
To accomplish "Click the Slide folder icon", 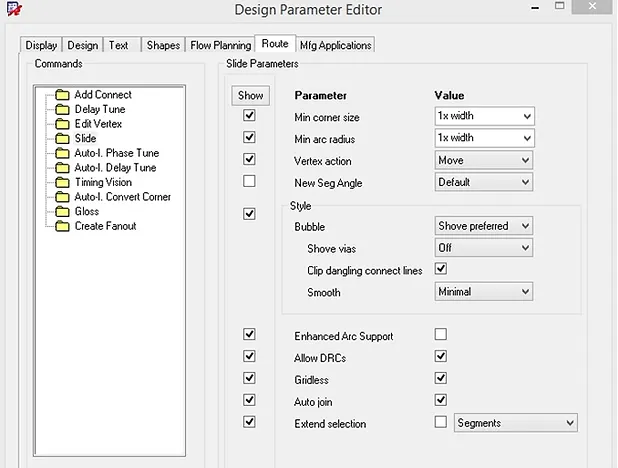I will (x=62, y=138).
